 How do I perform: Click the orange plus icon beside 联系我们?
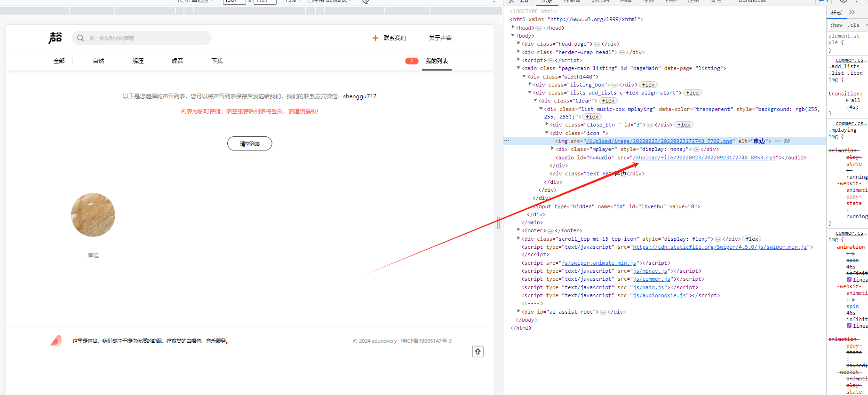(x=375, y=38)
